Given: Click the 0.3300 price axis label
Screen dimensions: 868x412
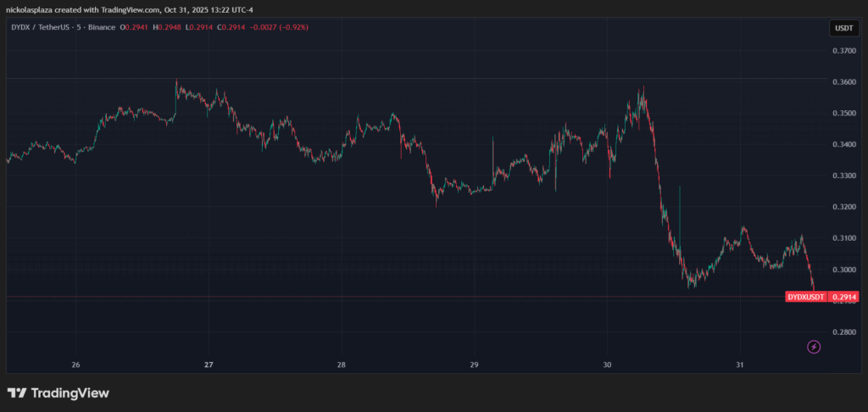Looking at the screenshot, I should pyautogui.click(x=843, y=176).
